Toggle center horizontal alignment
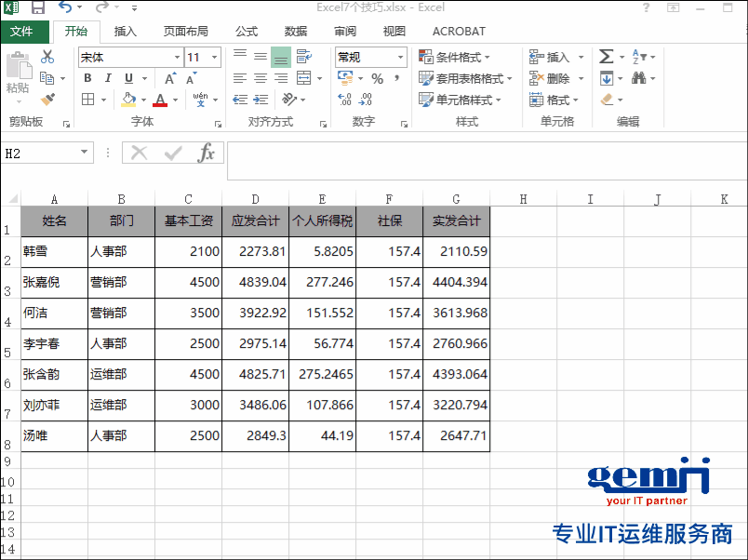This screenshot has height=560, width=748. pos(260,79)
